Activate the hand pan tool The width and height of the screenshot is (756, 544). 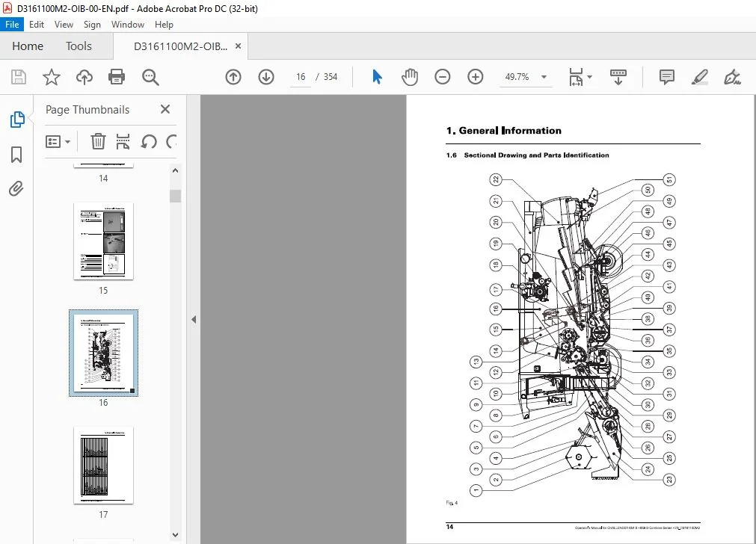pyautogui.click(x=410, y=77)
